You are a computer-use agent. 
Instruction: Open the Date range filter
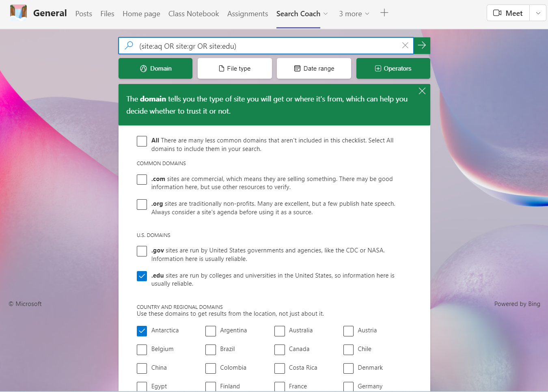pos(314,69)
